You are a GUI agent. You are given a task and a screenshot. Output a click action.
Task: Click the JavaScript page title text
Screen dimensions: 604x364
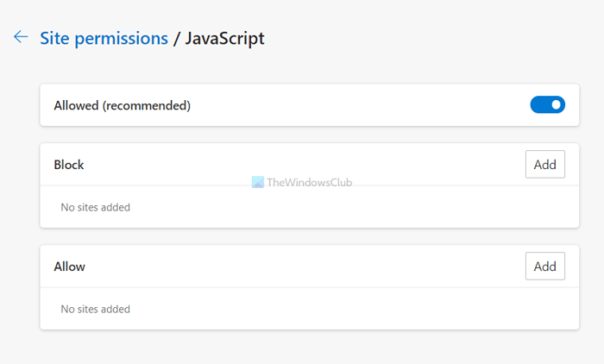(x=224, y=39)
